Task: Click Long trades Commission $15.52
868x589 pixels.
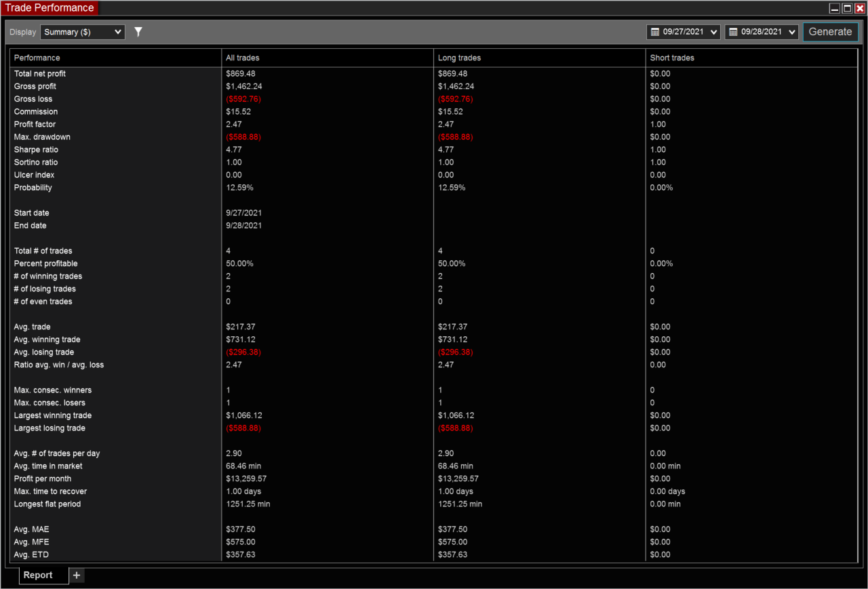Action: coord(451,111)
